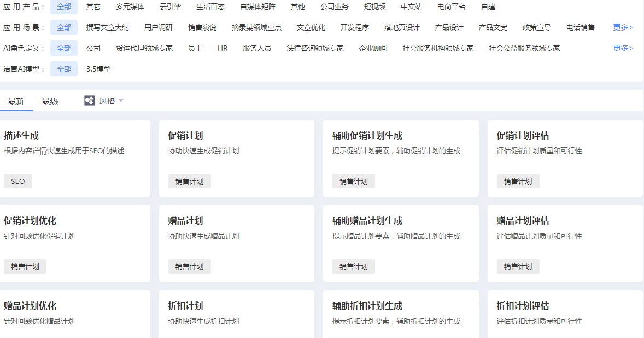Expand the 风格 dropdown arrow

121,100
